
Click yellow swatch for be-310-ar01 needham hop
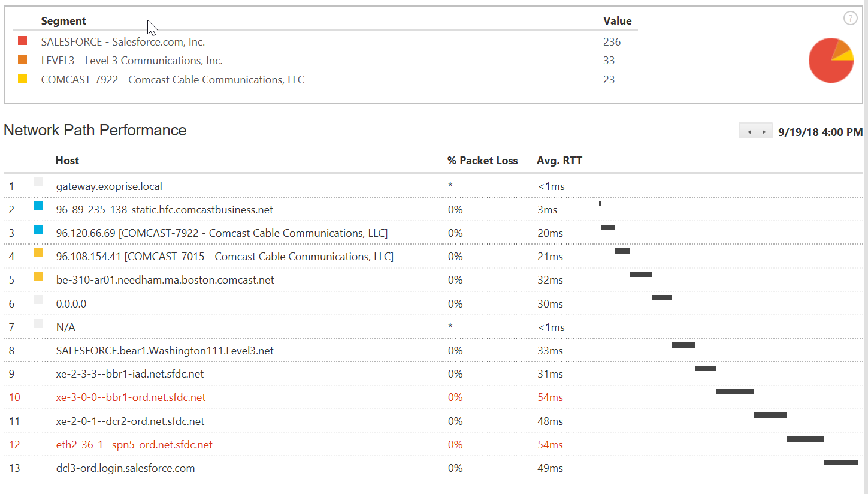pos(38,276)
